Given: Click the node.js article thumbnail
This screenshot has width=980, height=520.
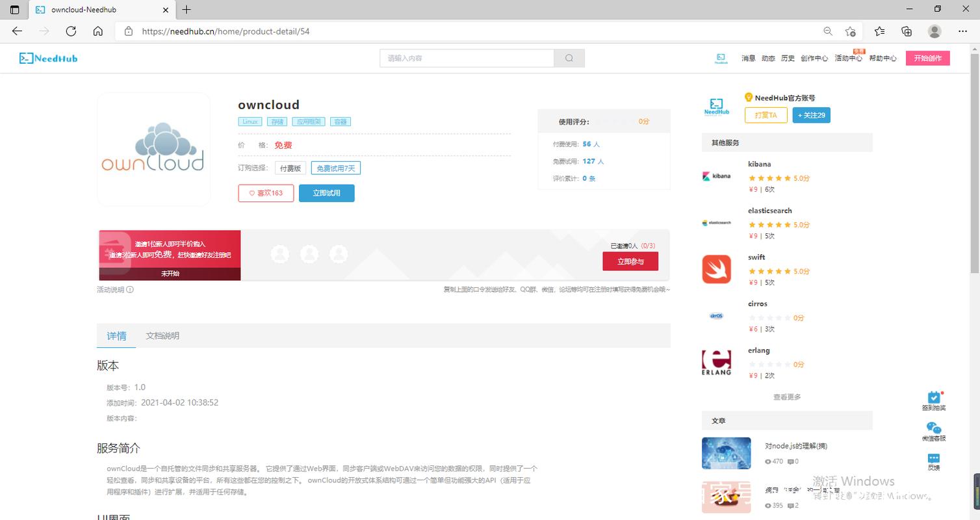Looking at the screenshot, I should 727,453.
